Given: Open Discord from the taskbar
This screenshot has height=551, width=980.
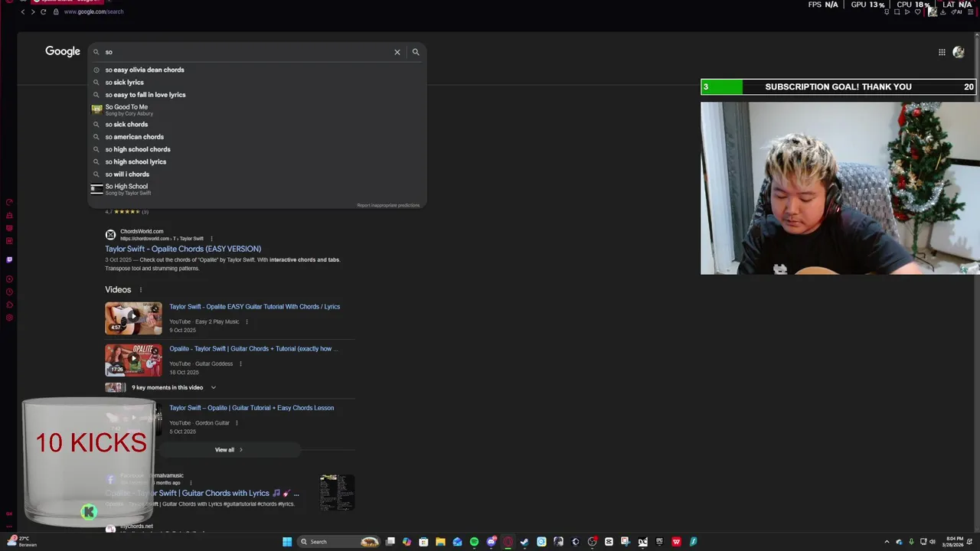Looking at the screenshot, I should click(492, 542).
